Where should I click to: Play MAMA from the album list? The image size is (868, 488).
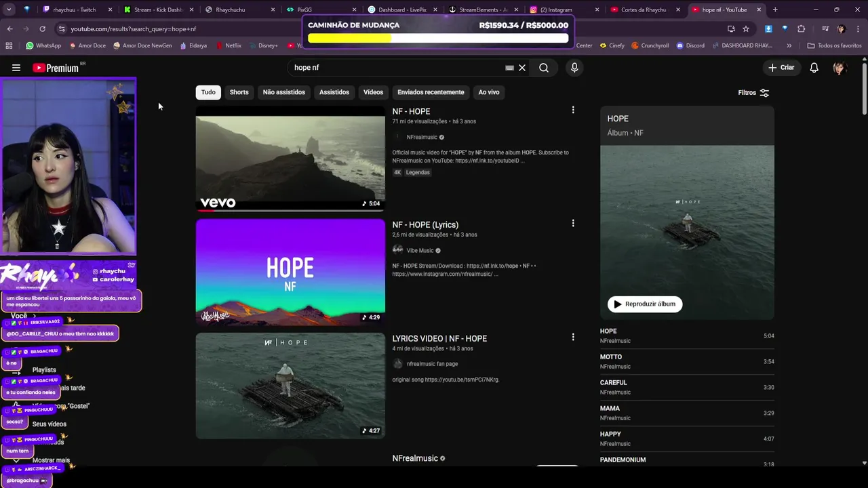(x=687, y=413)
